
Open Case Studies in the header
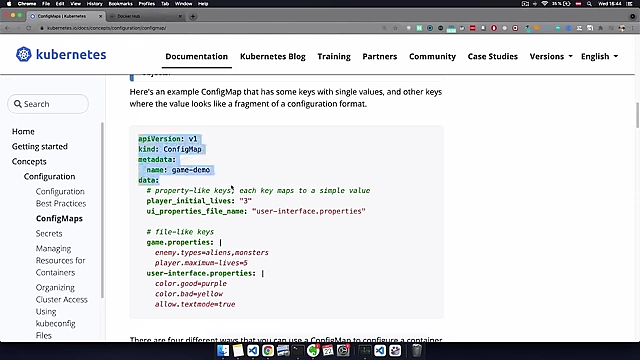tap(493, 56)
